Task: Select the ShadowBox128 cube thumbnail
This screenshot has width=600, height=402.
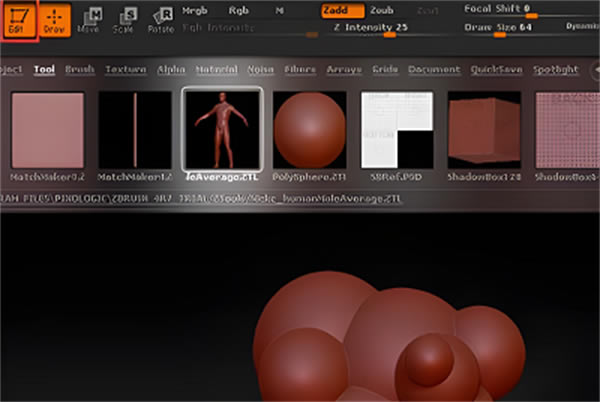Action: [x=484, y=130]
